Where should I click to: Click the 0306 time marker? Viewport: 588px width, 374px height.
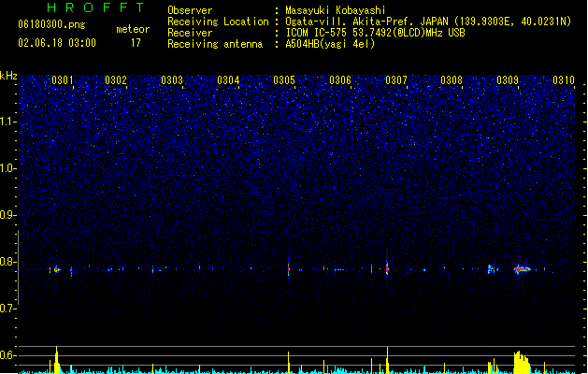(x=340, y=80)
